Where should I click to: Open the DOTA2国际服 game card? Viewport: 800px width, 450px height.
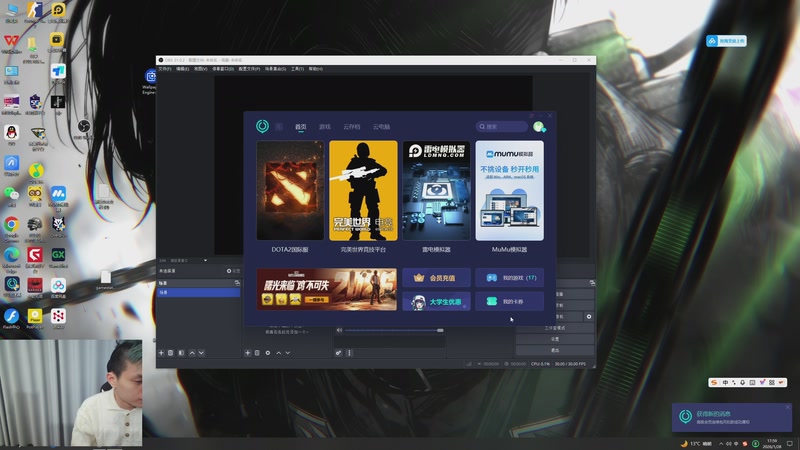coord(290,190)
